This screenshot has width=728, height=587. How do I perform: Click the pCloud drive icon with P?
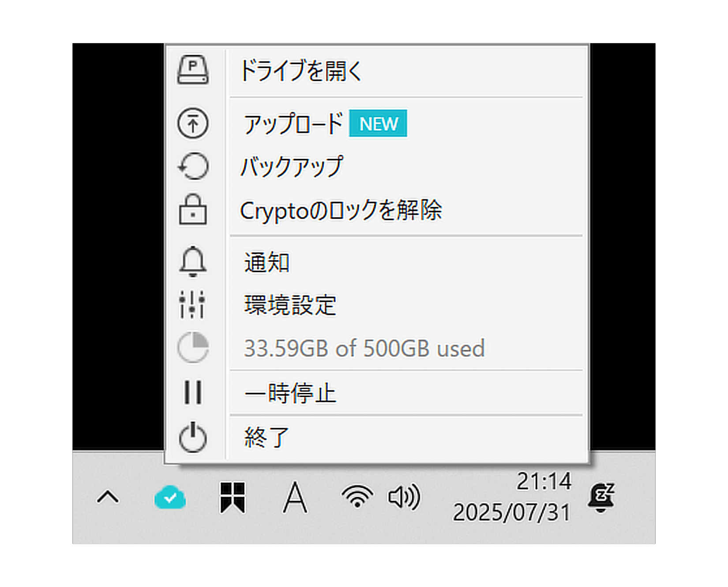point(193,70)
